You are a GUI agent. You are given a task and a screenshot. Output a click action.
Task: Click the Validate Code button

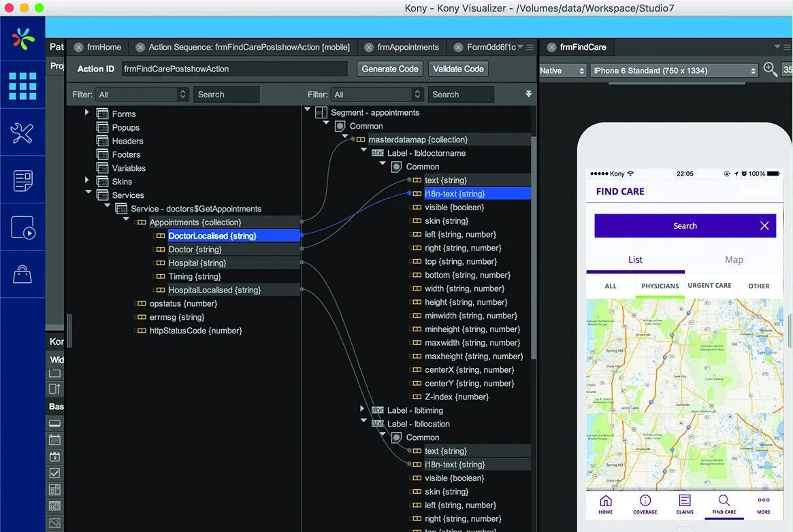(x=458, y=69)
